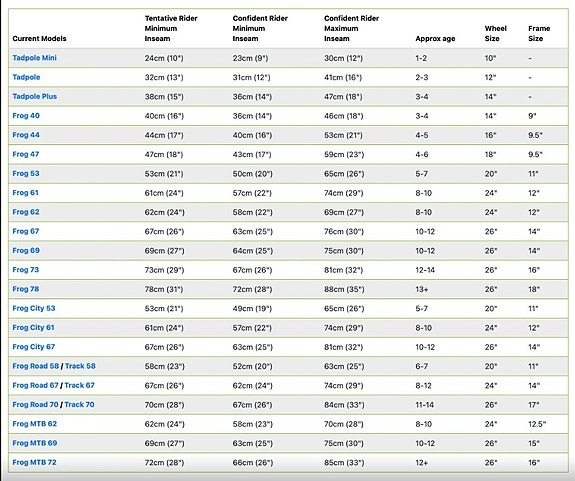Image resolution: width=575 pixels, height=481 pixels.
Task: Click the Frog 67 model link
Action: 26,231
